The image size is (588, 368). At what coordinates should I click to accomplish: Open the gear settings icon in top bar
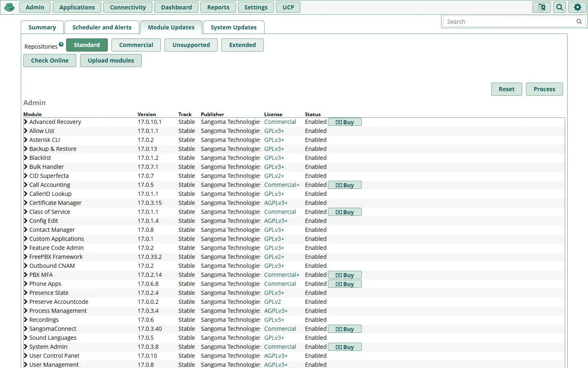[577, 7]
